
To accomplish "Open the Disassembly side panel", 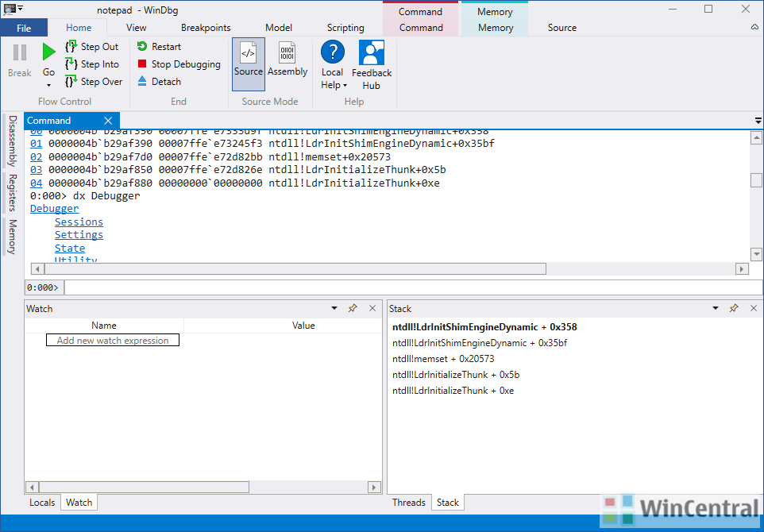I will [13, 141].
